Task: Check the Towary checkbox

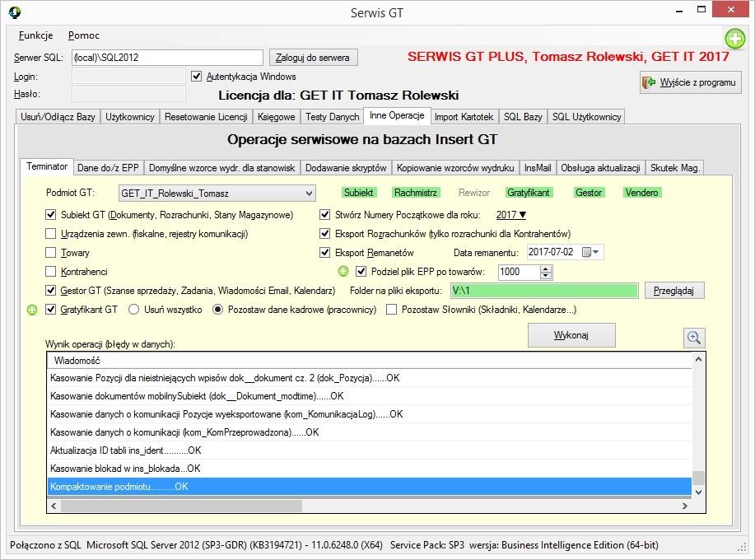Action: pos(50,253)
